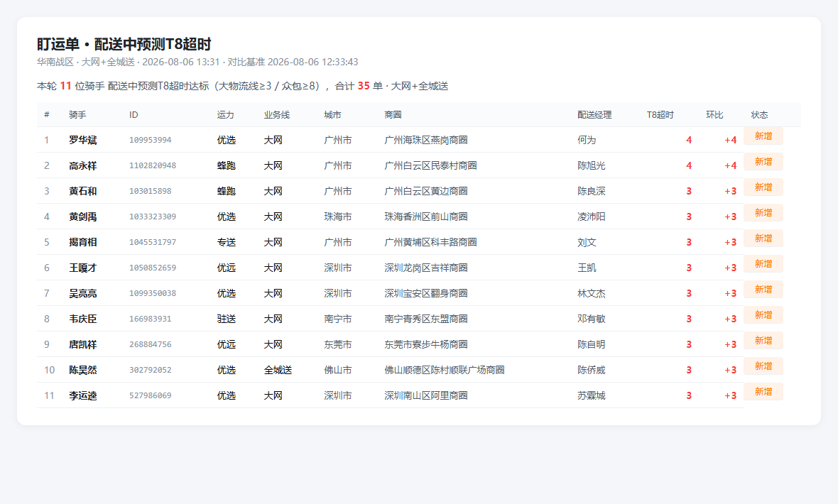The height and width of the screenshot is (504, 838).
Task: Click 深圳南山区阿里商圈 cell
Action: pyautogui.click(x=426, y=395)
